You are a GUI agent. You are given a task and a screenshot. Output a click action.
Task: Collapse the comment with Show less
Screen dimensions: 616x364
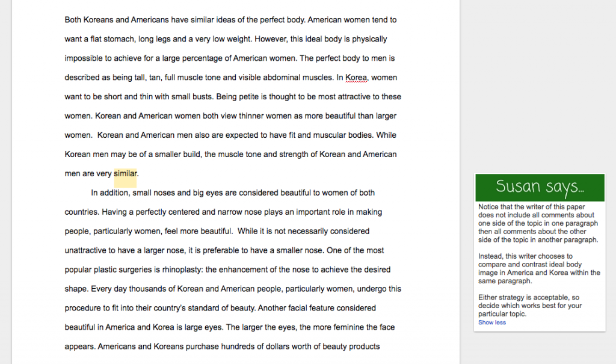(491, 322)
